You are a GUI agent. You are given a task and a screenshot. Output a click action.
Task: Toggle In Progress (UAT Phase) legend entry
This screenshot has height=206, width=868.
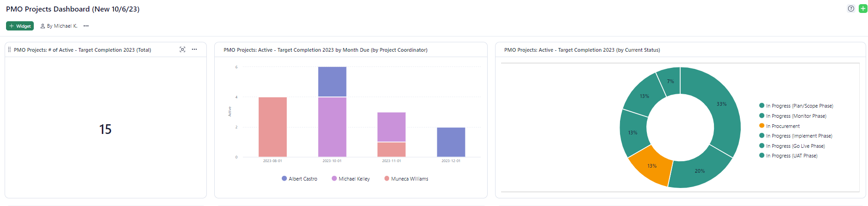tap(791, 156)
